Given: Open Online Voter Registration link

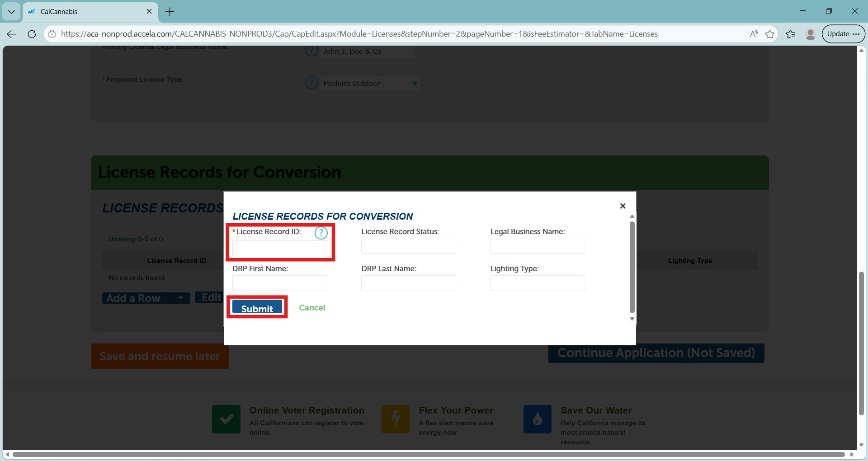Looking at the screenshot, I should coord(307,410).
